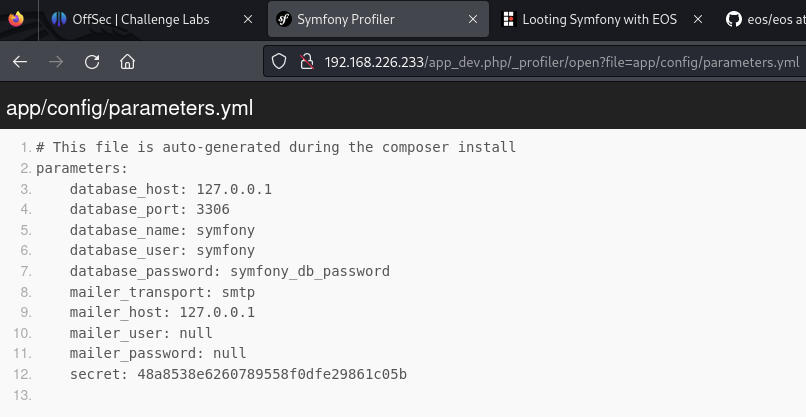Open the Firefox home page
806x417 pixels.
click(127, 62)
